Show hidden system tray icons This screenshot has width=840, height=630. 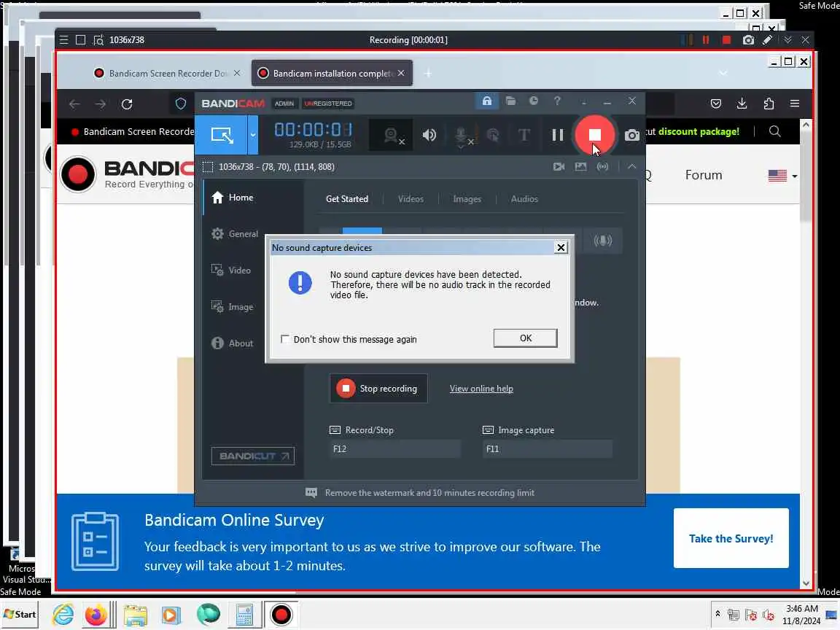click(x=717, y=614)
